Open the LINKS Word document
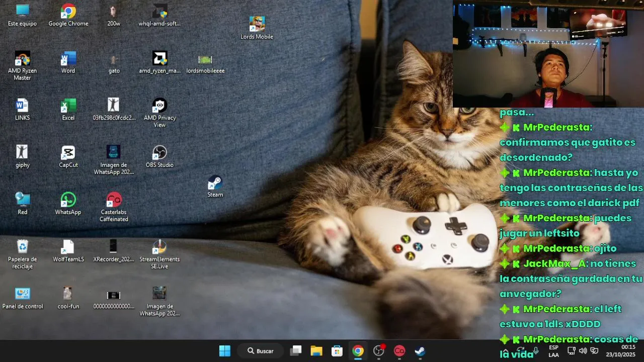This screenshot has height=362, width=644. [x=22, y=110]
